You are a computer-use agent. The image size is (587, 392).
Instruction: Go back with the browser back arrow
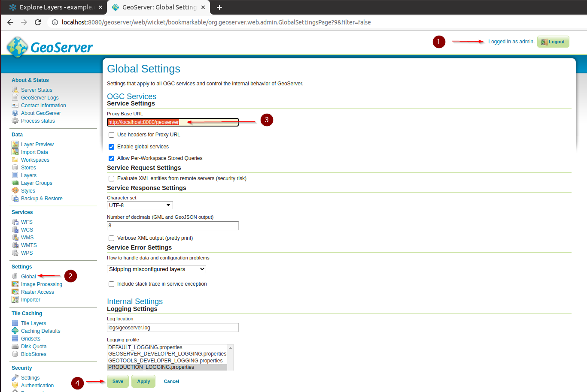pyautogui.click(x=10, y=22)
